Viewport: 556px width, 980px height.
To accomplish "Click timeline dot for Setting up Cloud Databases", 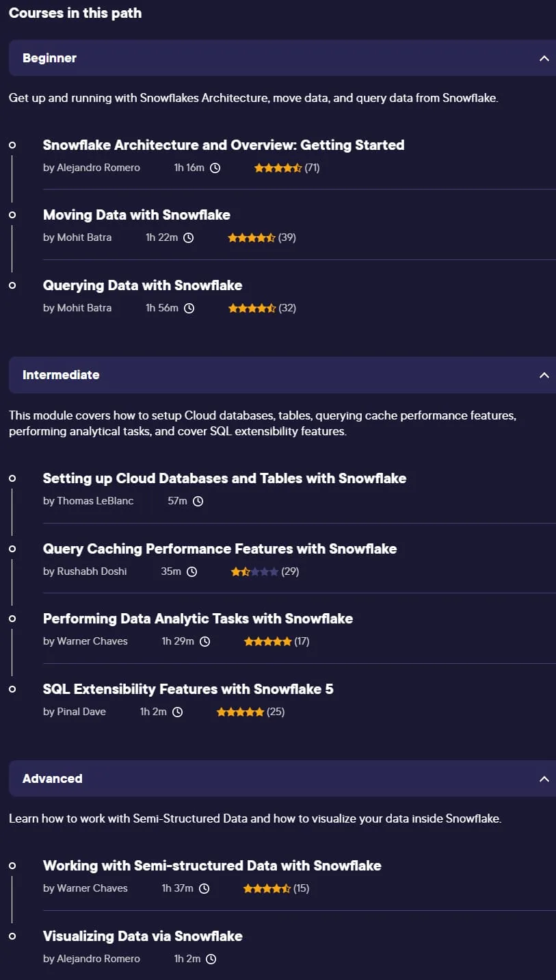I will tap(12, 478).
